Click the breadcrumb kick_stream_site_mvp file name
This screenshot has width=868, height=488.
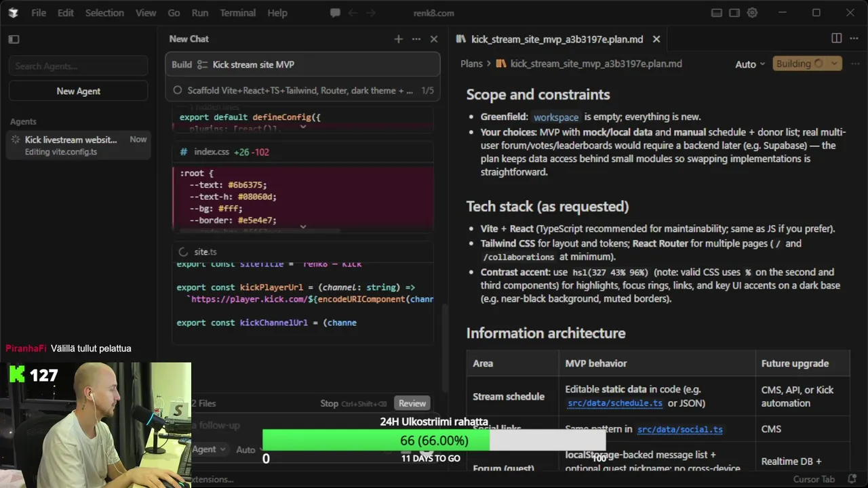596,64
